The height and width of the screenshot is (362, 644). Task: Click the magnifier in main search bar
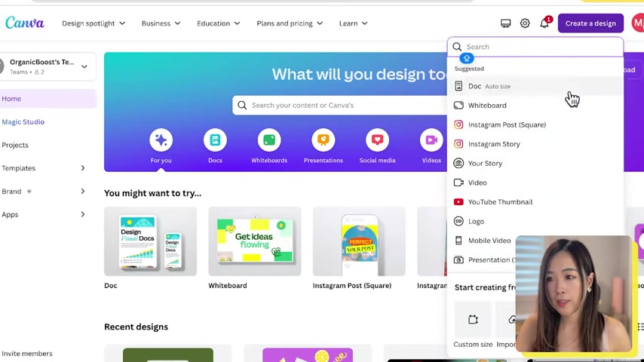pyautogui.click(x=242, y=105)
